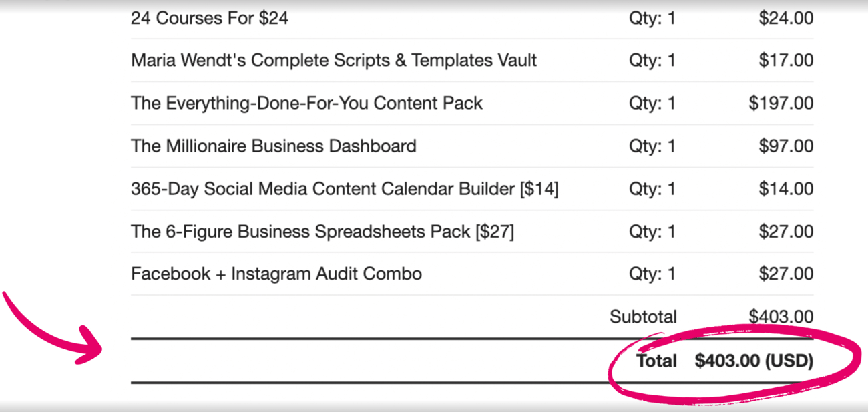
Task: Open Maria Wendt's Complete Scripts & Templates Vault
Action: tap(334, 61)
